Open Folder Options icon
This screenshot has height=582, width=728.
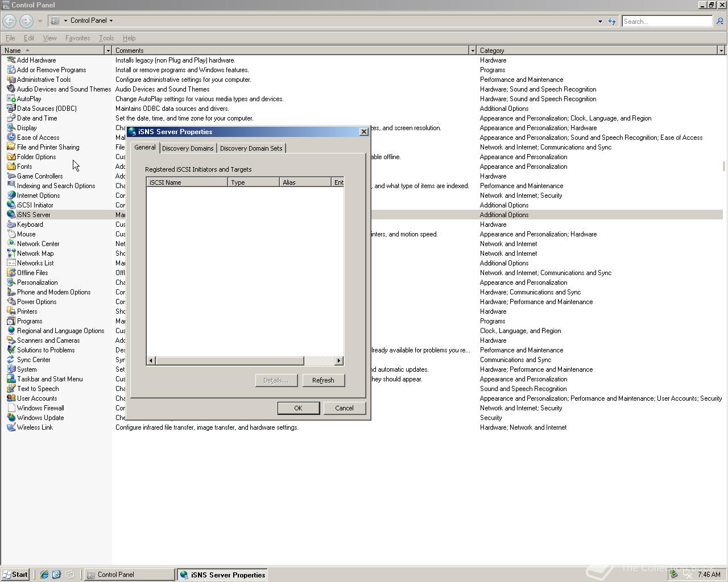pos(11,157)
